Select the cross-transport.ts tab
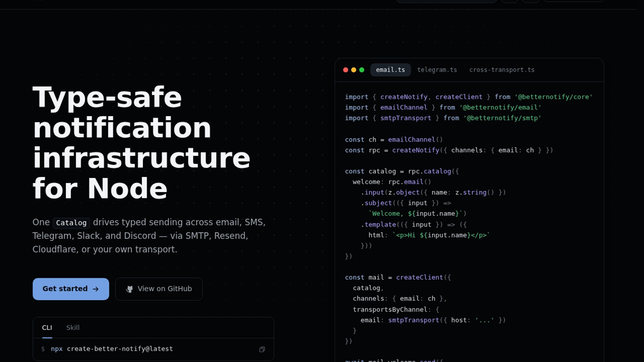644x362 pixels. (x=502, y=70)
